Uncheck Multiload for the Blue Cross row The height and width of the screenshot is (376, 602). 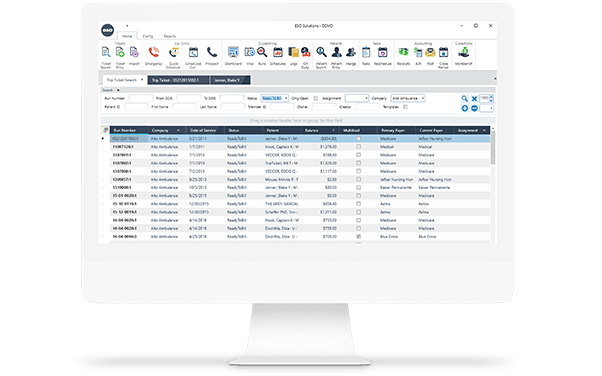point(358,236)
